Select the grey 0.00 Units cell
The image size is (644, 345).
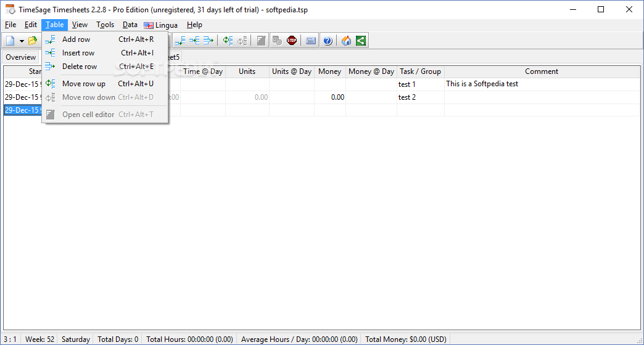pyautogui.click(x=247, y=97)
